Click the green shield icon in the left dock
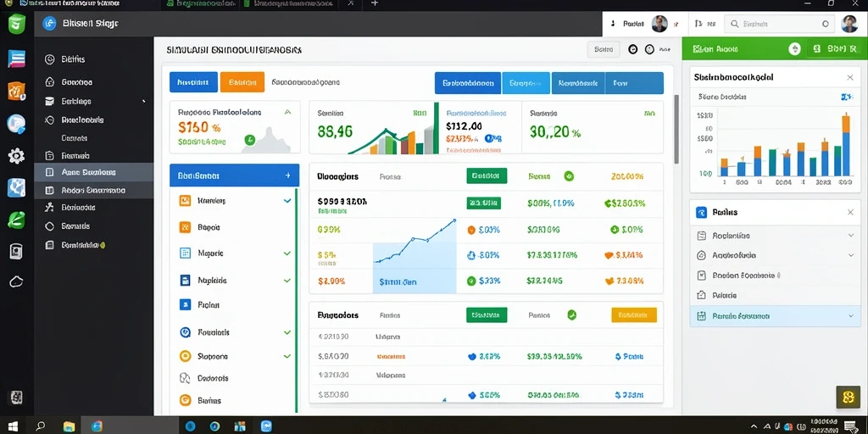 (x=17, y=25)
